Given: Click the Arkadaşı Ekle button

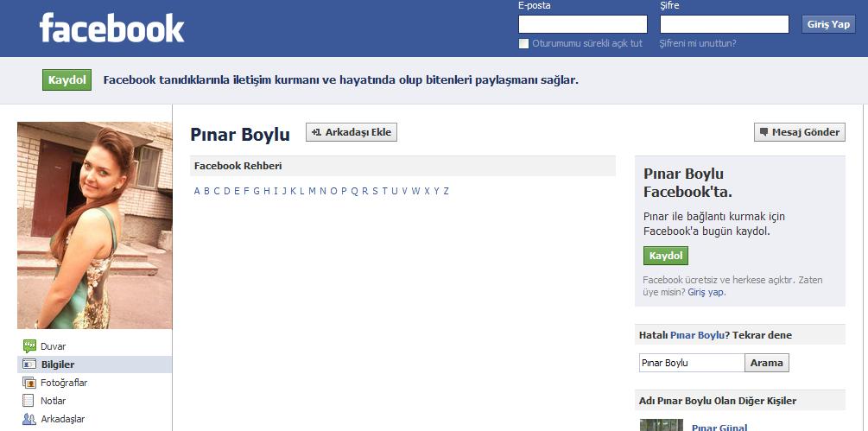Looking at the screenshot, I should (x=352, y=132).
